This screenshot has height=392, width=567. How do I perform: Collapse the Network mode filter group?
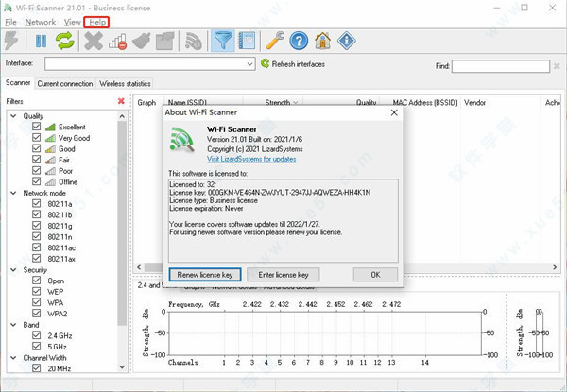pyautogui.click(x=11, y=191)
